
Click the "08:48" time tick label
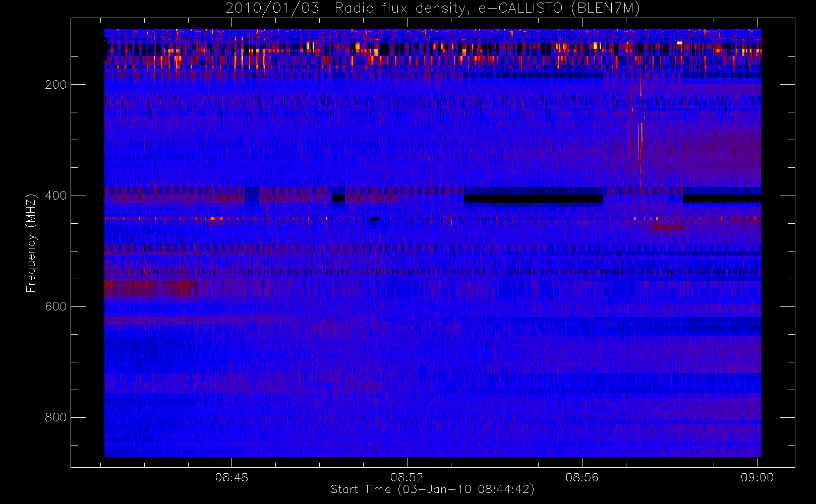[x=231, y=477]
